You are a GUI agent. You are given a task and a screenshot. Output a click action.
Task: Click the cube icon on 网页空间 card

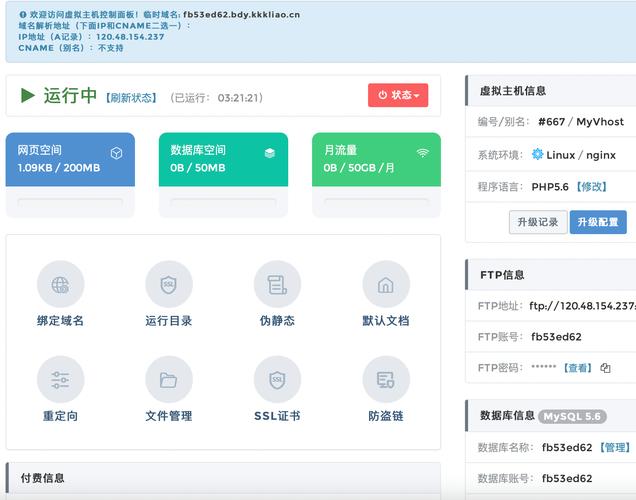tap(116, 153)
